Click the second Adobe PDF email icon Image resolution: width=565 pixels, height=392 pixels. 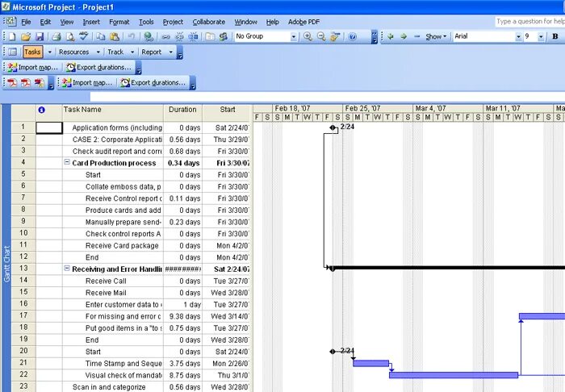(26, 83)
